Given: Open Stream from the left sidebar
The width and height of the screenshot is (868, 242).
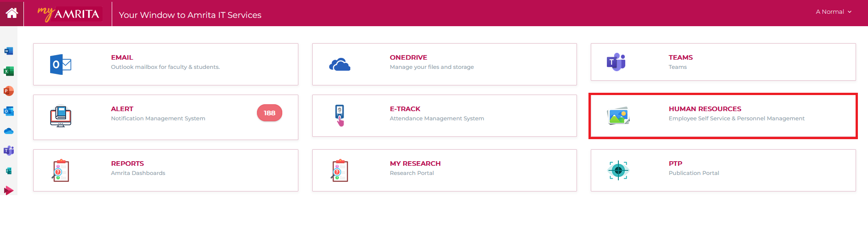Looking at the screenshot, I should [9, 190].
